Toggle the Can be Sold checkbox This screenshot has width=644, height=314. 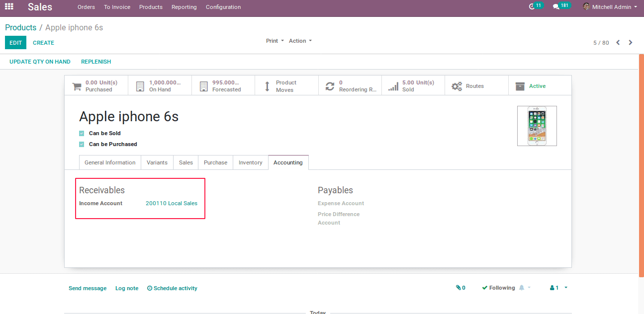(82, 133)
